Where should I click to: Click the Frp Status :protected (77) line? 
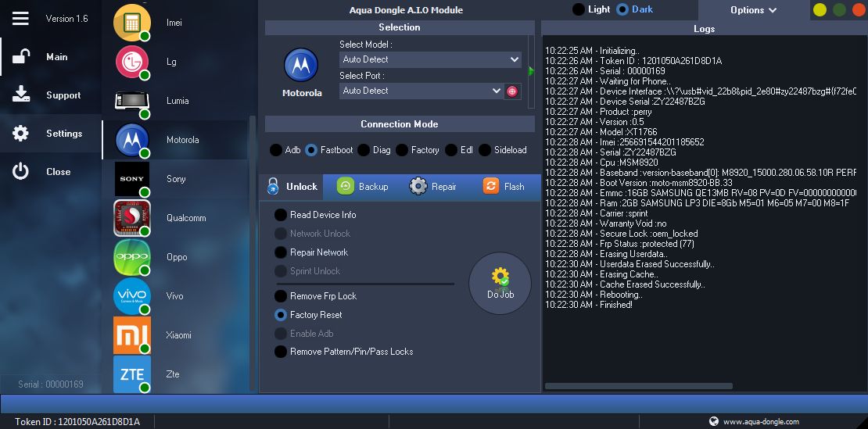click(x=619, y=244)
